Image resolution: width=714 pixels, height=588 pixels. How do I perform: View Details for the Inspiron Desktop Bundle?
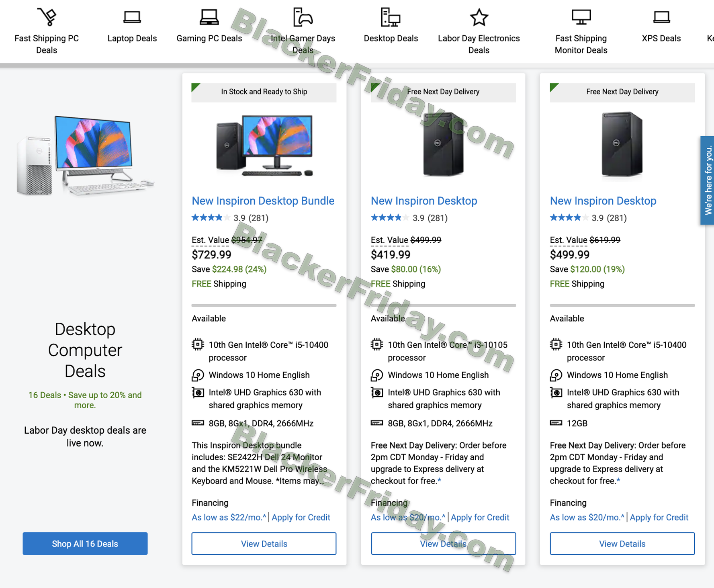264,543
